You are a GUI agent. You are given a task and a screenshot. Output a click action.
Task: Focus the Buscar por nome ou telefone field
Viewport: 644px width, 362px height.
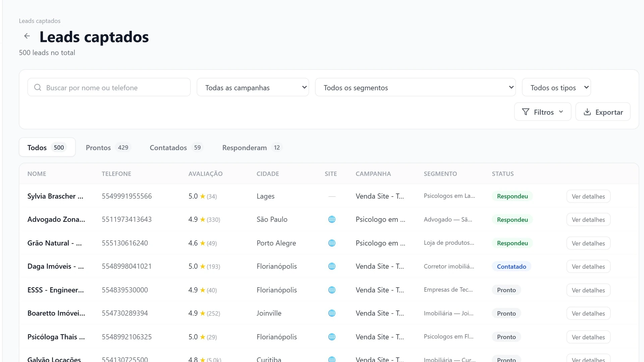tap(109, 87)
